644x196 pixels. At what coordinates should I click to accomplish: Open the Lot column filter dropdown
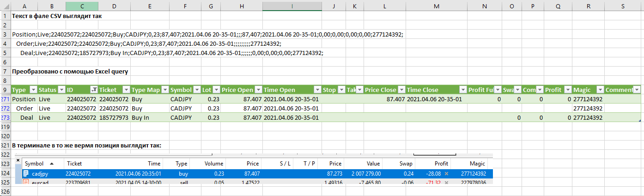(216, 90)
